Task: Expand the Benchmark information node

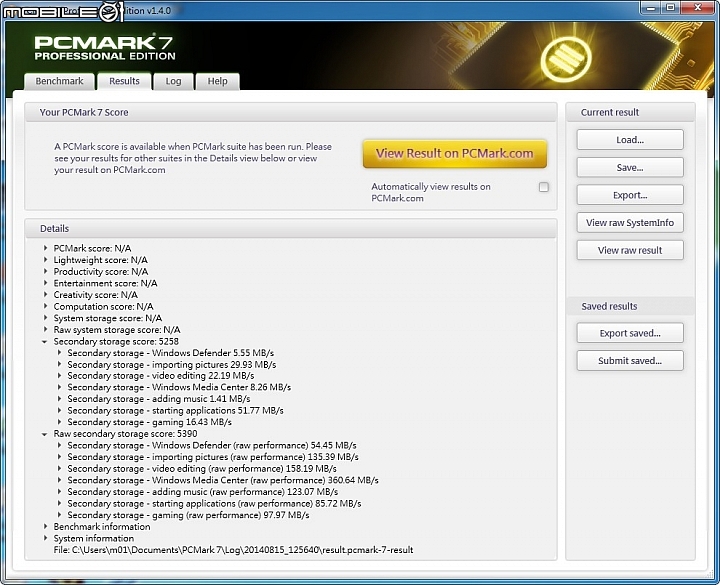Action: (x=45, y=526)
